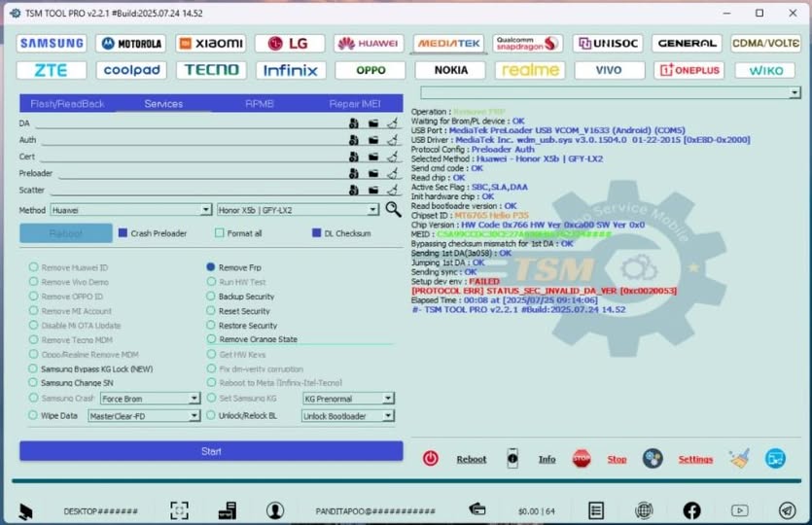The width and height of the screenshot is (812, 525).
Task: Select the Realme brand logo
Action: click(x=530, y=70)
